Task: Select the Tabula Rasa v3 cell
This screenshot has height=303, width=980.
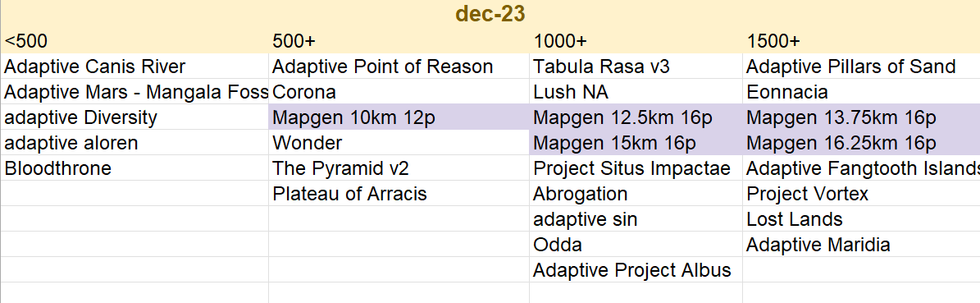Action: [x=636, y=67]
